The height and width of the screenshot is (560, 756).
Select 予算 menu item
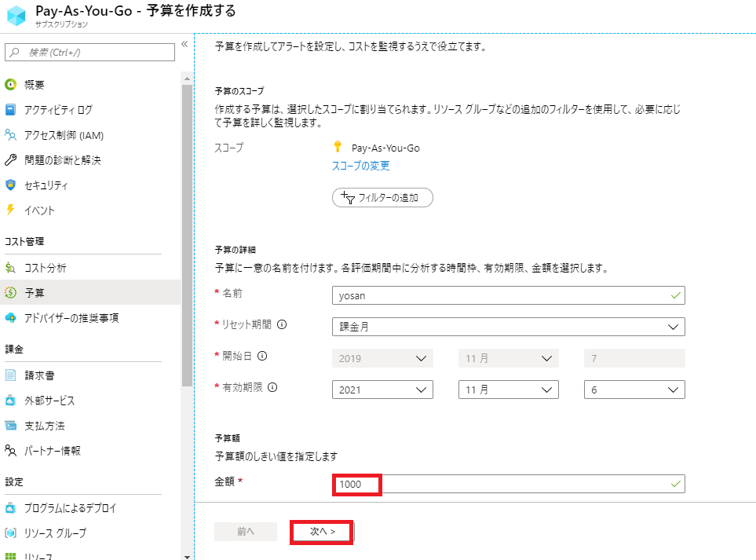90,292
